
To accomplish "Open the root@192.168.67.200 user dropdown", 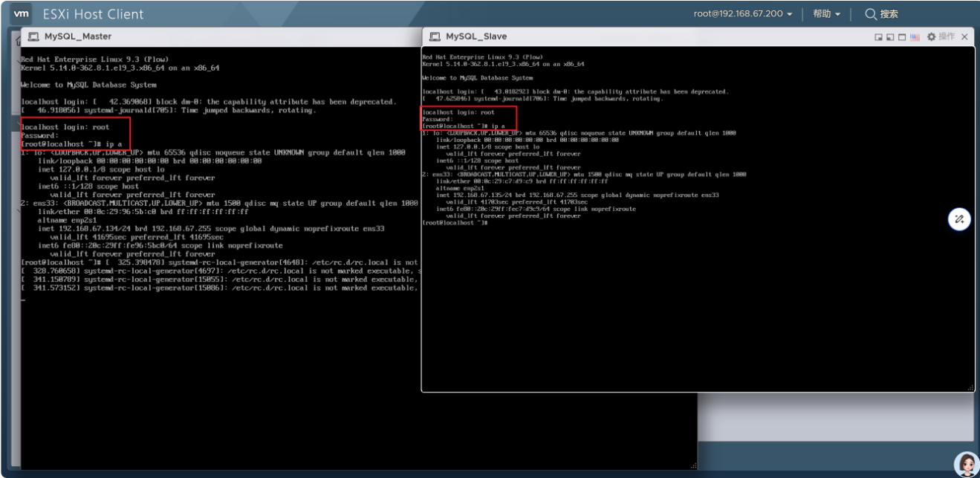I will point(743,14).
